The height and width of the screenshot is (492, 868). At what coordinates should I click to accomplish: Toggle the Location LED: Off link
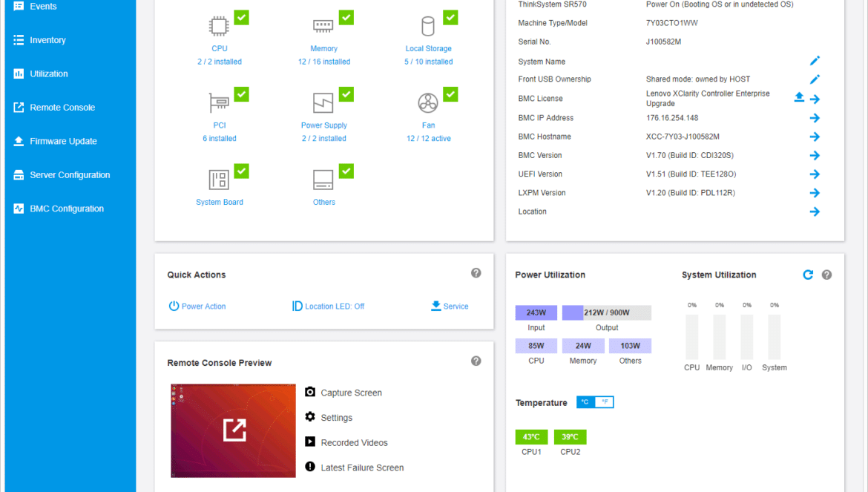[x=328, y=306]
